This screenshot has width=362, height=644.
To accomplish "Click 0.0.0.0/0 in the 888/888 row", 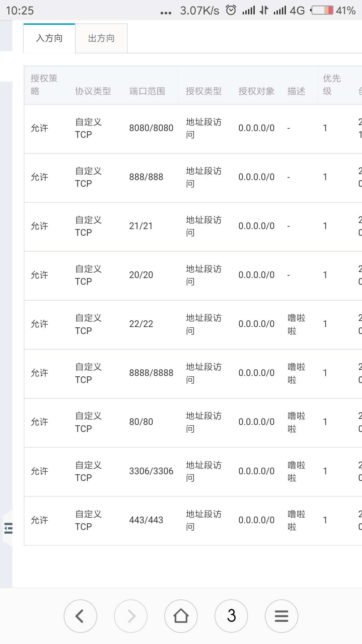I will (x=256, y=177).
